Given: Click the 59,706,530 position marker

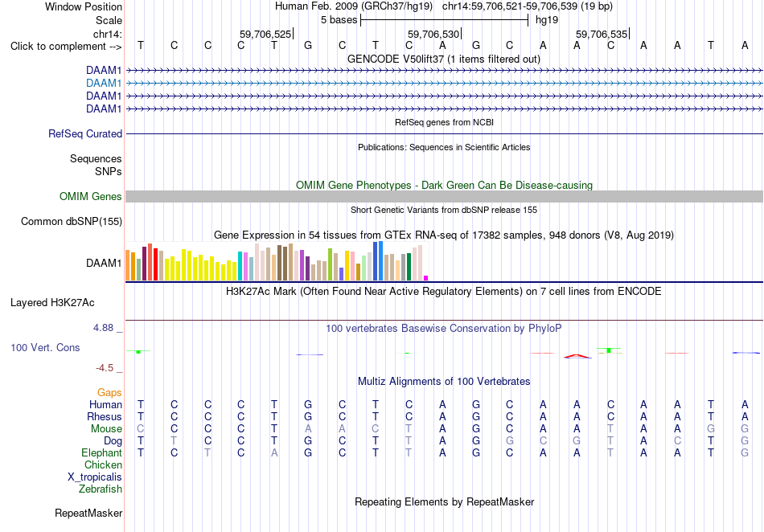Looking at the screenshot, I should tap(434, 34).
